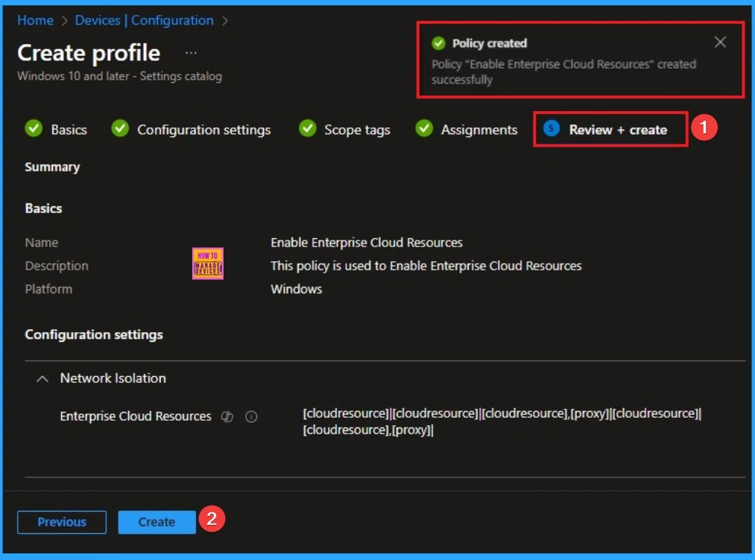The height and width of the screenshot is (560, 755).
Task: Click the checkmark icon on the Assignments step
Action: (423, 129)
